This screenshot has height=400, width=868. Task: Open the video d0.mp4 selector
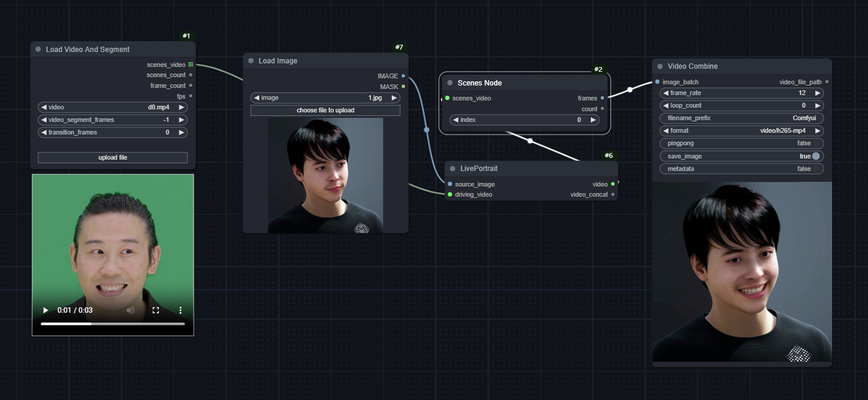click(x=113, y=108)
